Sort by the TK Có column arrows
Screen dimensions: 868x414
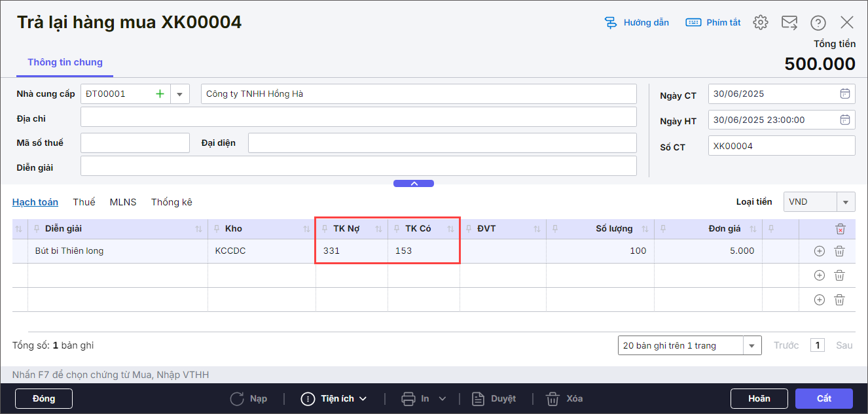(x=450, y=229)
